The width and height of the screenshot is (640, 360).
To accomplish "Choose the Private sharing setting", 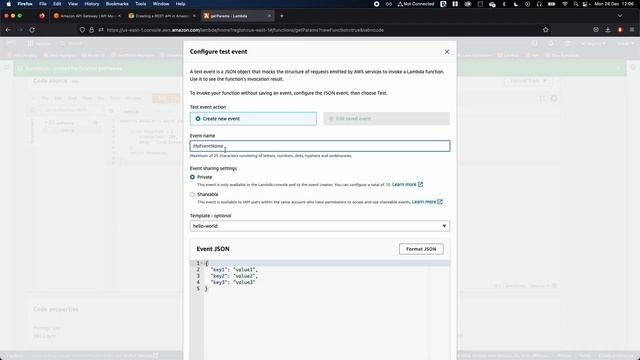I will point(192,177).
